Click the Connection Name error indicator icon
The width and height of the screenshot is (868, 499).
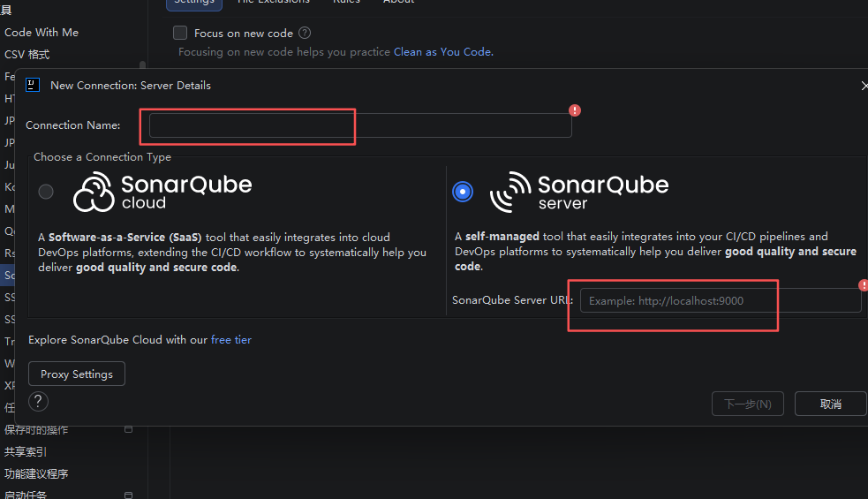(575, 110)
